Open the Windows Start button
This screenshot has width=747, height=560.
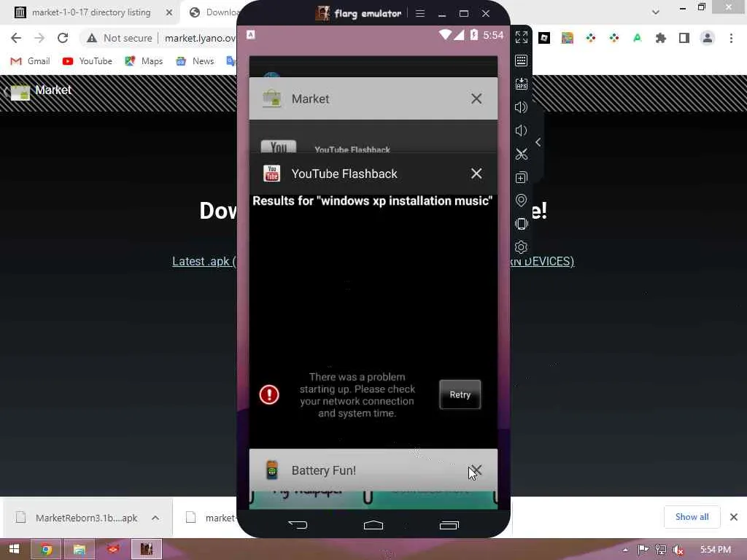[14, 549]
